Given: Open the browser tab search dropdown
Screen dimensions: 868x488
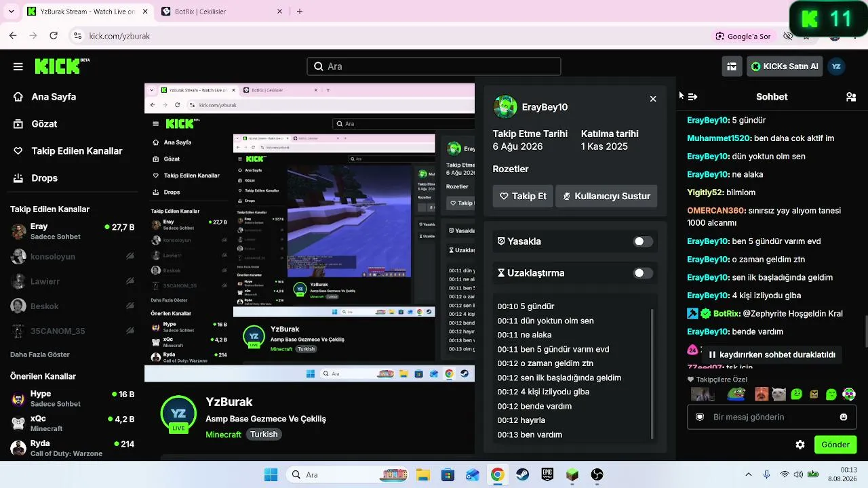Looking at the screenshot, I should click(x=11, y=12).
